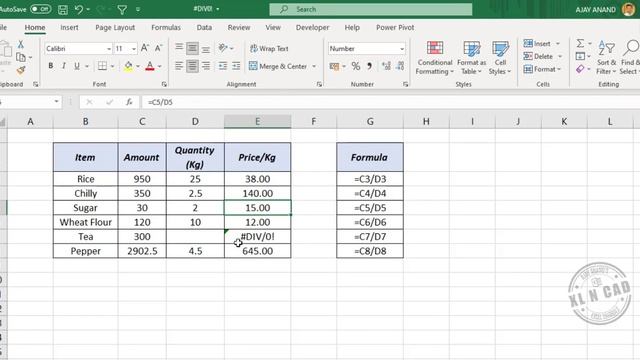Click the Decrease Decimal icon
The height and width of the screenshot is (360, 640).
[x=400, y=66]
